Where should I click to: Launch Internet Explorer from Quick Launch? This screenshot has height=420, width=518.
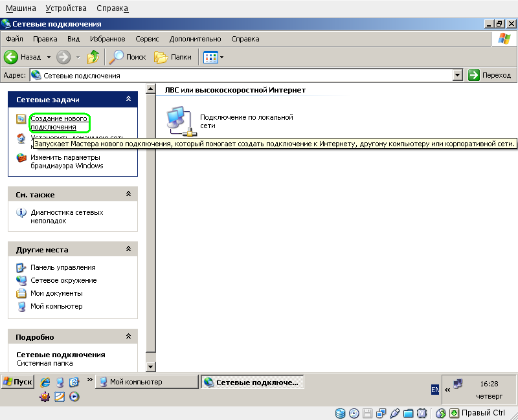coord(45,382)
